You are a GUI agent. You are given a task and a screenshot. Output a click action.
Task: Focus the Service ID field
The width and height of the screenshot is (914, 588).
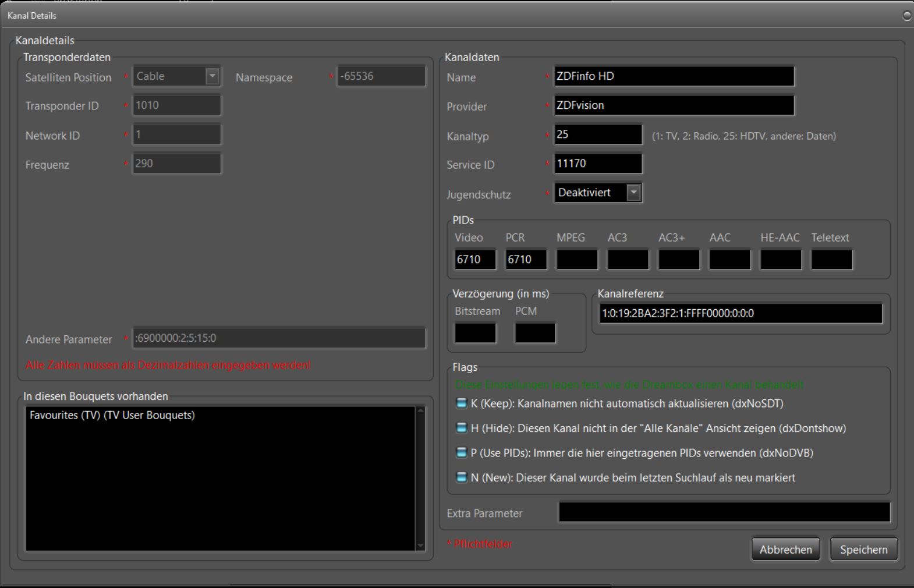598,164
